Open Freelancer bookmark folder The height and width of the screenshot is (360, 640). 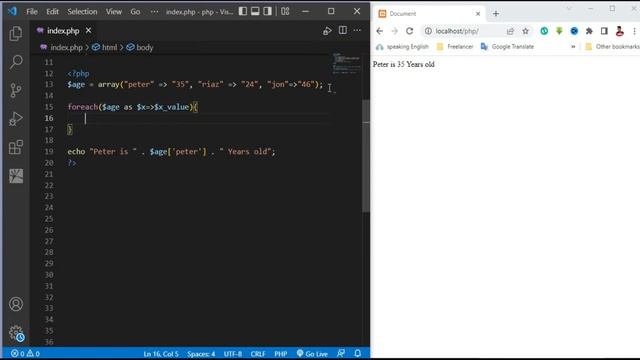click(455, 47)
